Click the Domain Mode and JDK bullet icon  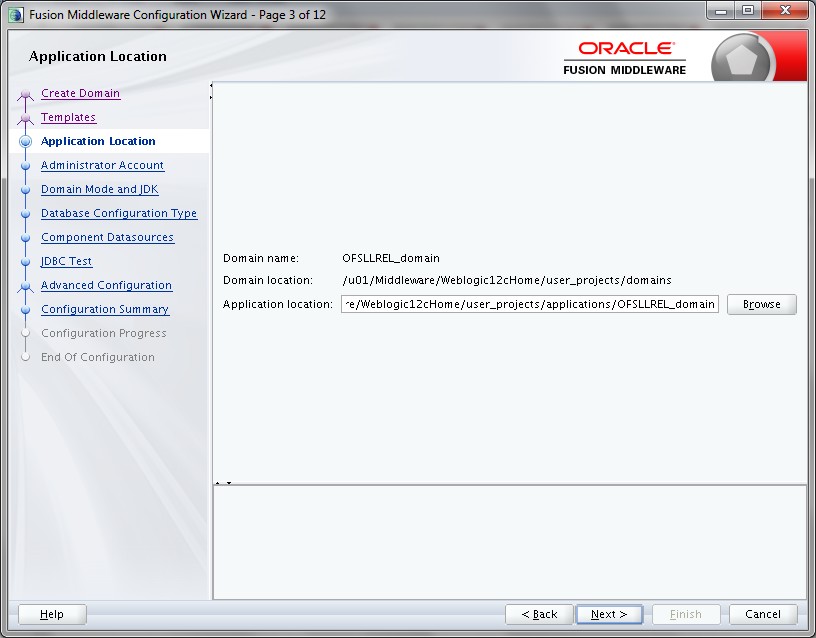pos(25,189)
